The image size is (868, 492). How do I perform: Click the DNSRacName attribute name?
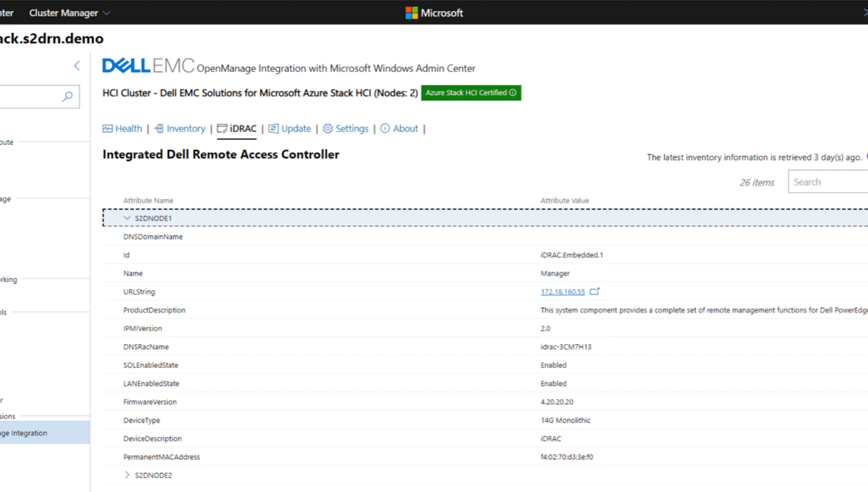tap(146, 347)
